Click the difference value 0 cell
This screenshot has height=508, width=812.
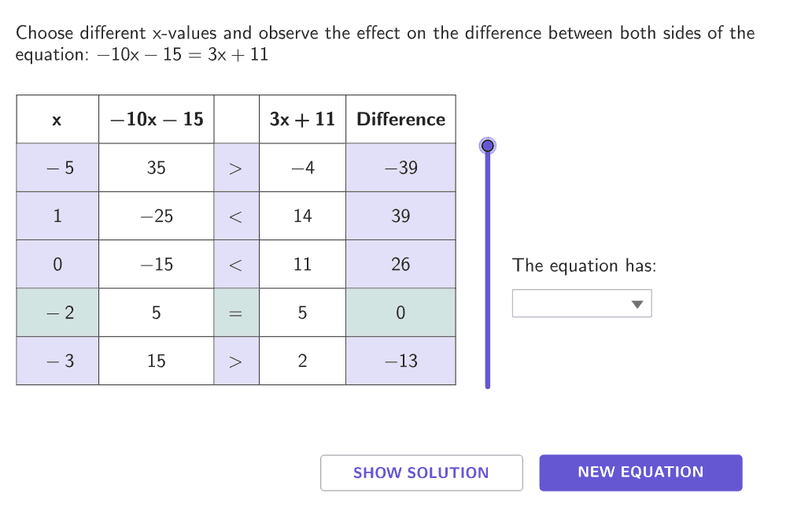pyautogui.click(x=400, y=313)
